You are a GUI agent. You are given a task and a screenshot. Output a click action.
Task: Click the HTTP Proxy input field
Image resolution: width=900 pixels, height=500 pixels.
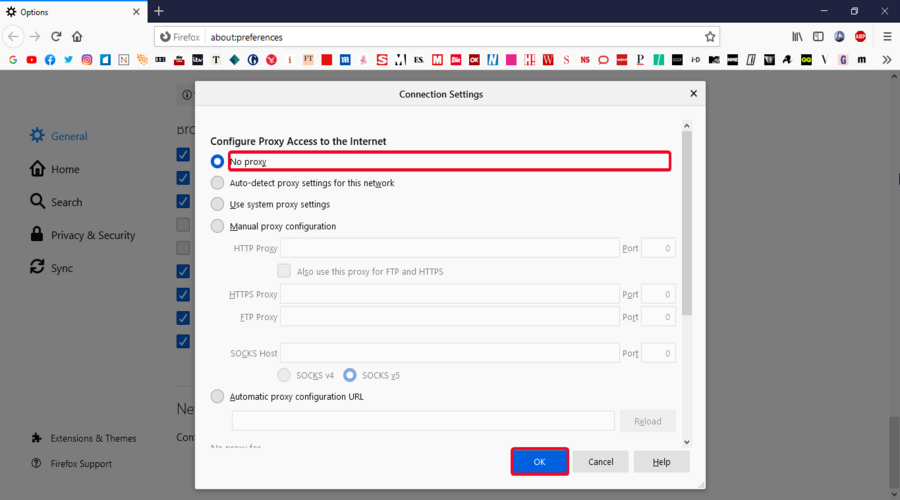tap(449, 248)
